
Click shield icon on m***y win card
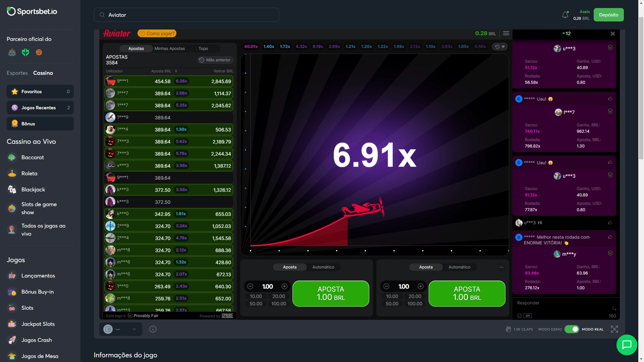point(610,253)
